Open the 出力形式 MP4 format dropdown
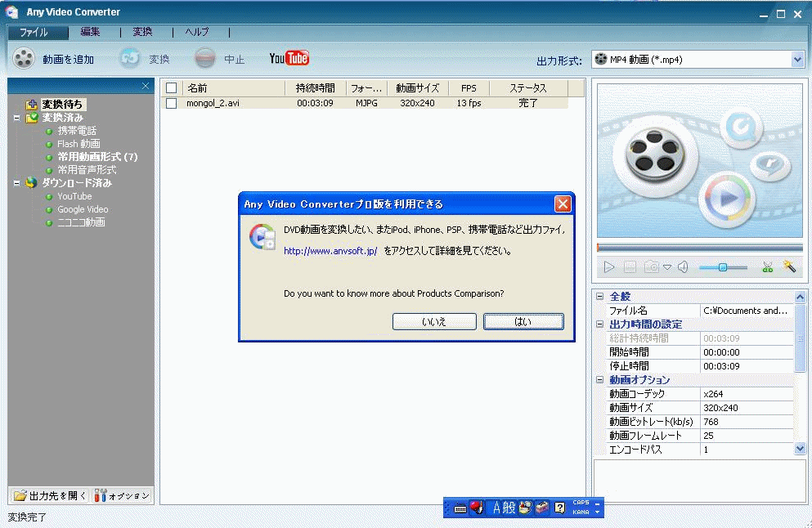The width and height of the screenshot is (812, 528). (x=797, y=60)
